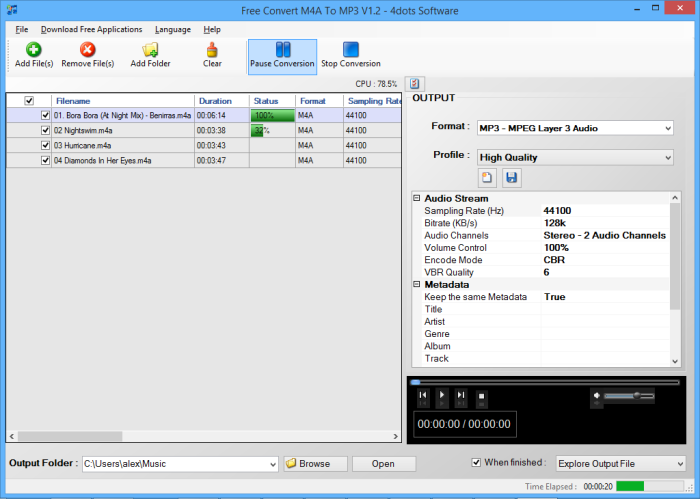Viewport: 700px width, 499px height.
Task: Click the Add File(s) green plus icon
Action: (33, 49)
